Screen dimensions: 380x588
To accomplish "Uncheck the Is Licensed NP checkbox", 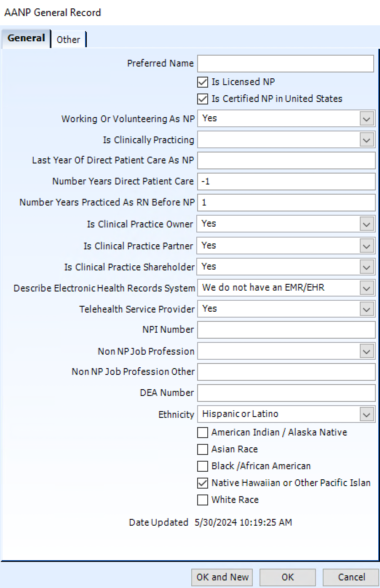I will click(202, 82).
